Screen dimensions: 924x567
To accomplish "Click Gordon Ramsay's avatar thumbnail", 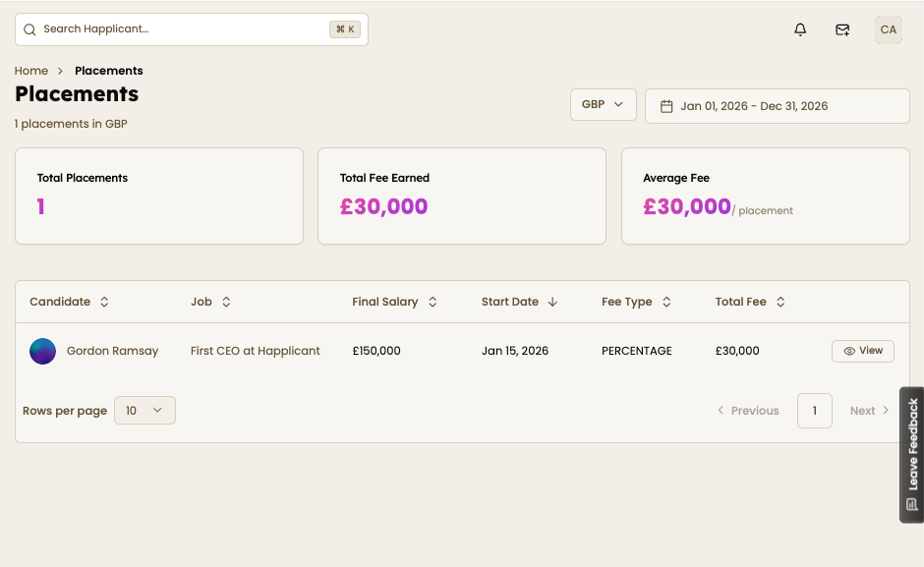I will click(x=43, y=351).
